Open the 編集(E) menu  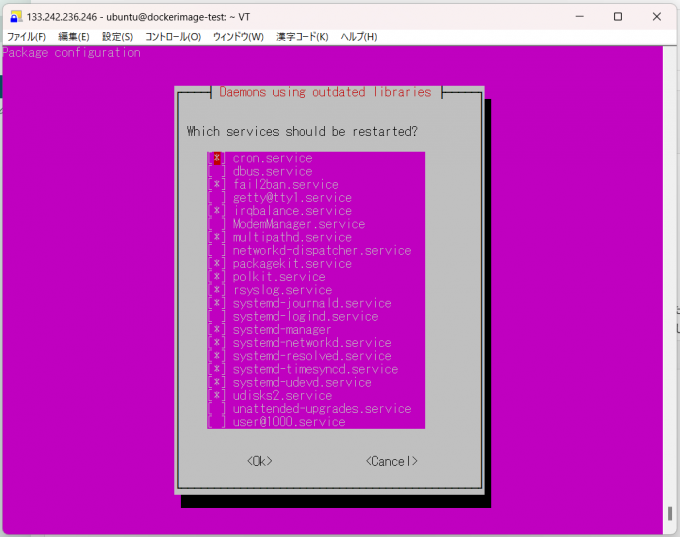pyautogui.click(x=74, y=37)
